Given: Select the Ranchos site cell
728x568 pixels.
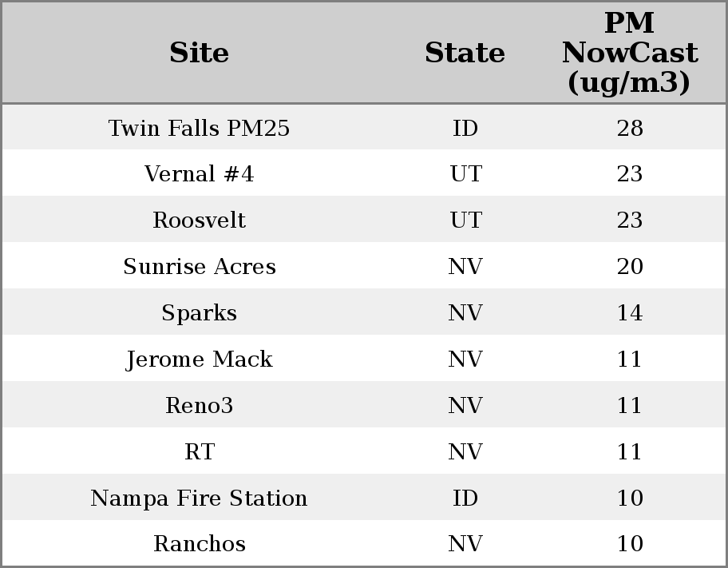Looking at the screenshot, I should click(200, 544).
